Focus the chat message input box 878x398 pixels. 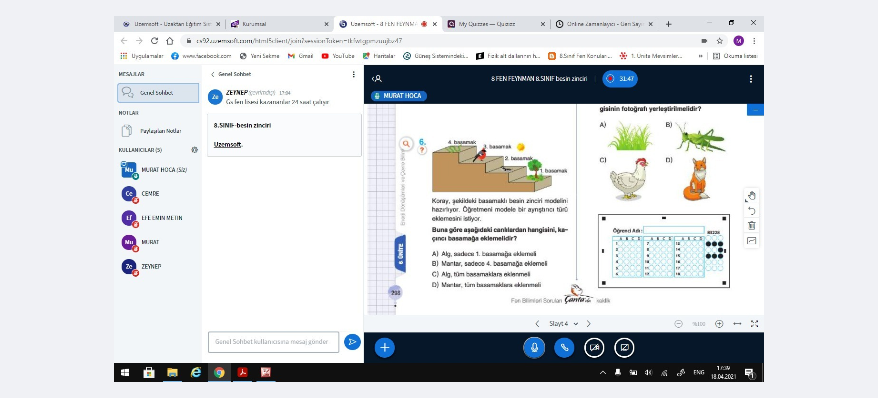[x=273, y=341]
